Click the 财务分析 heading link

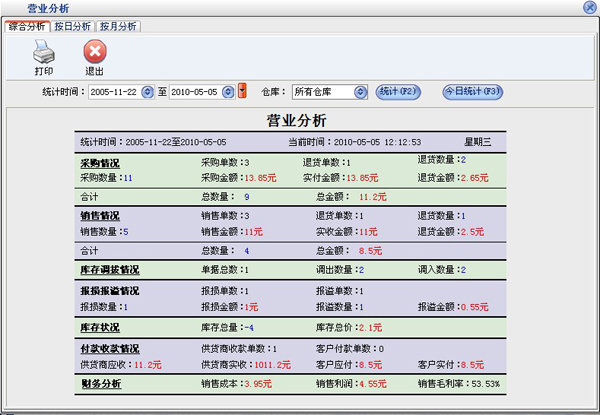[x=100, y=383]
